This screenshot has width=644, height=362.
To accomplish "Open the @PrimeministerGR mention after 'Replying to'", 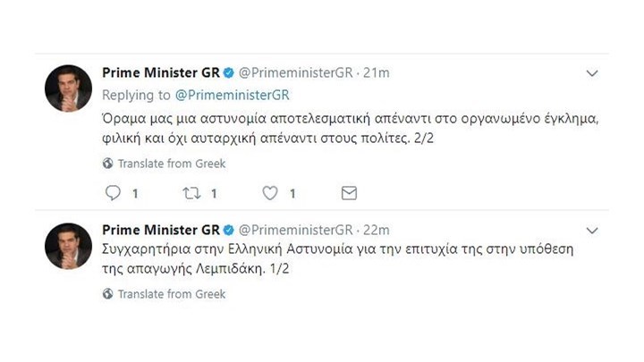I will click(233, 95).
